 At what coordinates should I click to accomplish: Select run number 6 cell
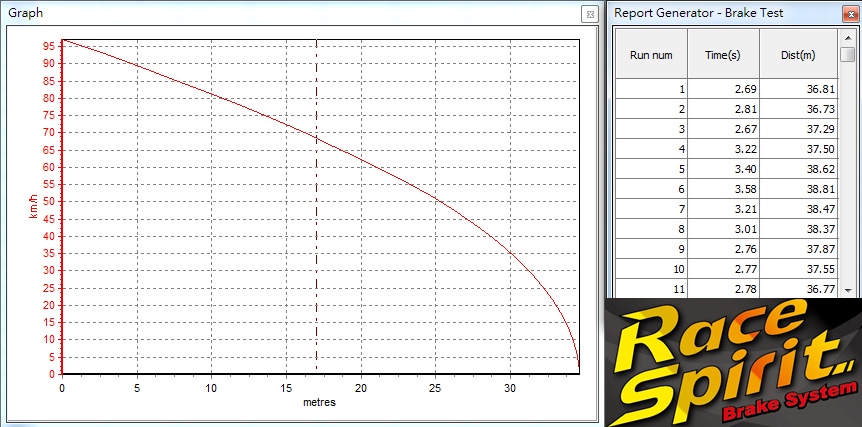pyautogui.click(x=651, y=188)
